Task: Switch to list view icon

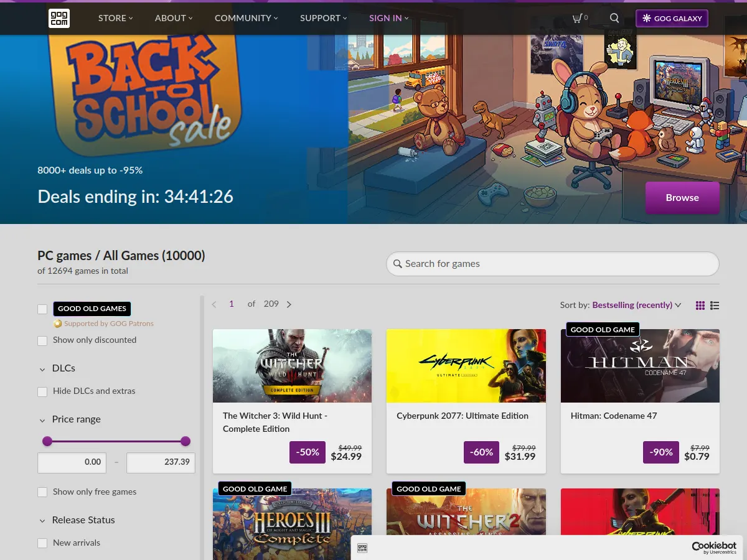Action: 715,305
